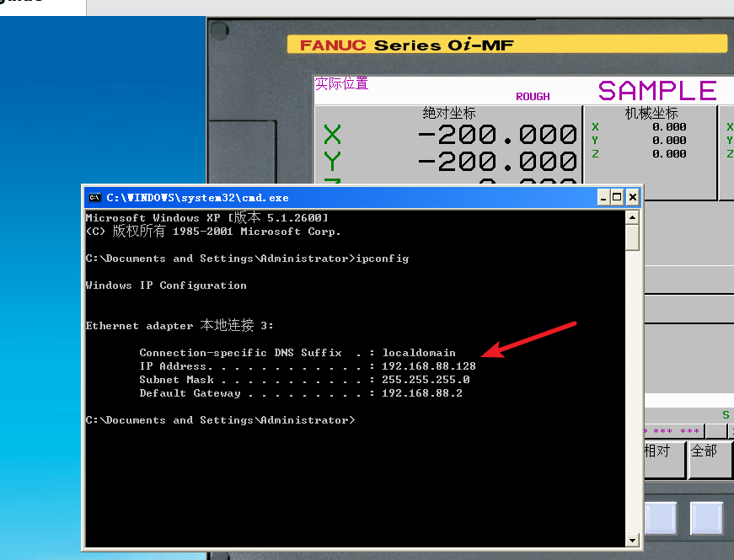This screenshot has height=560, width=734.
Task: Minimize the cmd.exe window
Action: tap(603, 197)
